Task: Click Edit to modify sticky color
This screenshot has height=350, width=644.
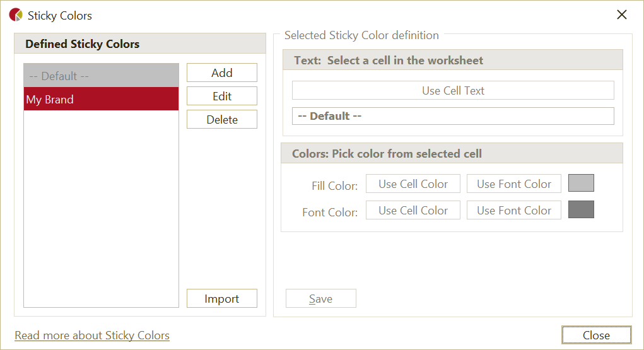Action: click(221, 96)
